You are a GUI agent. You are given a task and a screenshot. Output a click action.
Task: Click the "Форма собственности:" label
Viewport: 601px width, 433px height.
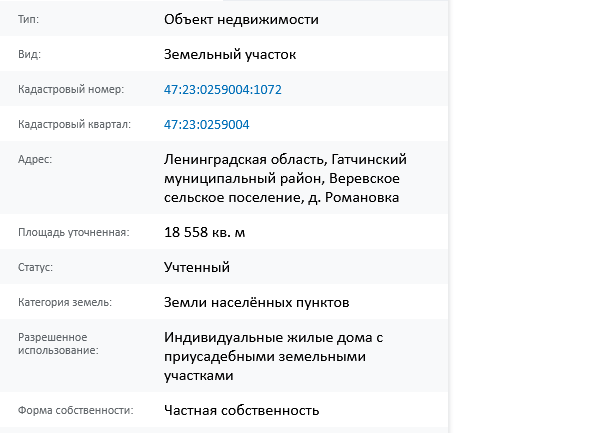[76, 410]
